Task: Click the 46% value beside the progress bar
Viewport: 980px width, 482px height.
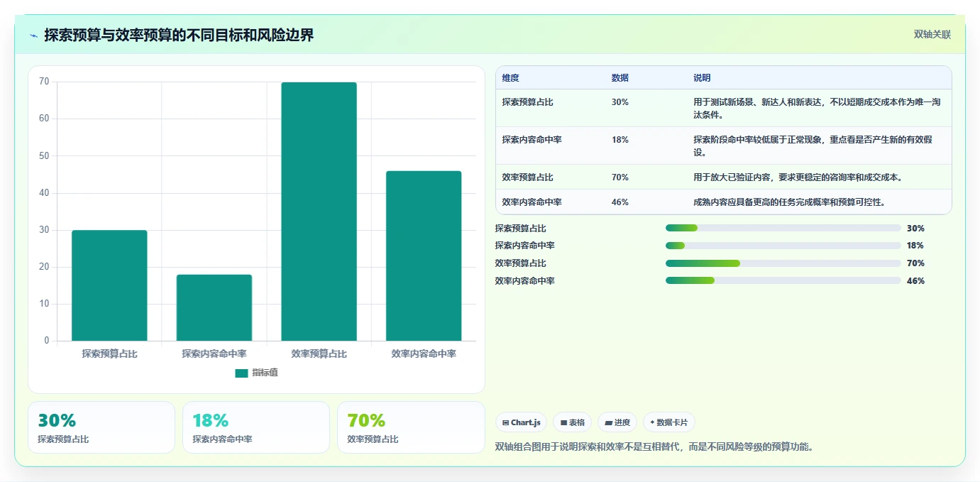Action: 915,281
